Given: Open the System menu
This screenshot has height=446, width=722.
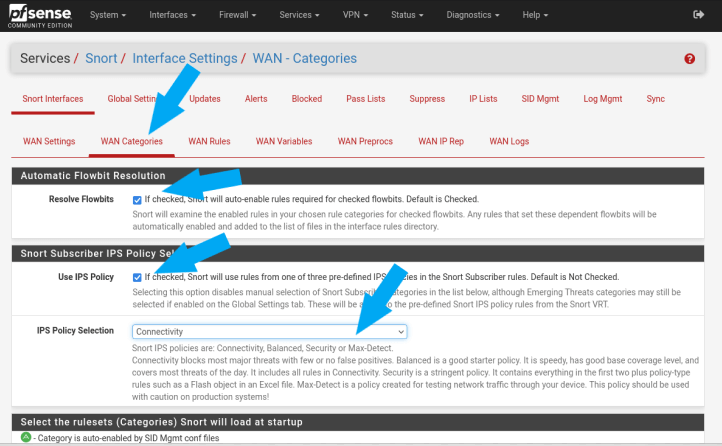Looking at the screenshot, I should click(108, 15).
